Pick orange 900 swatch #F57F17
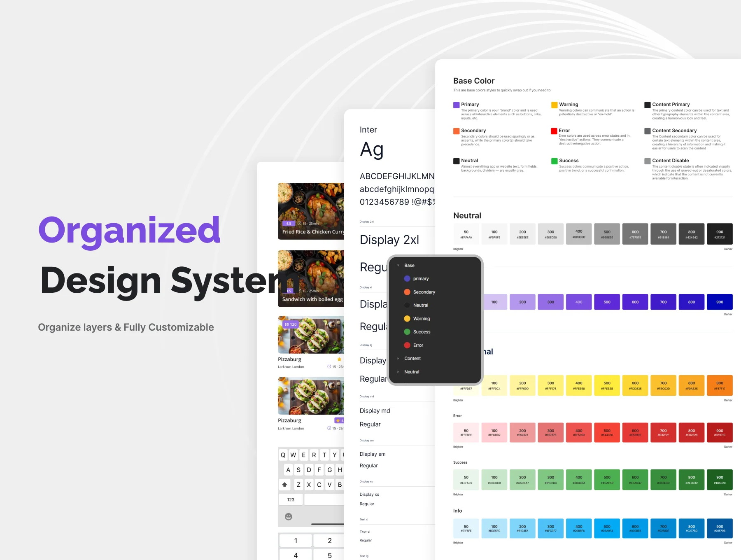This screenshot has width=741, height=560. (720, 385)
